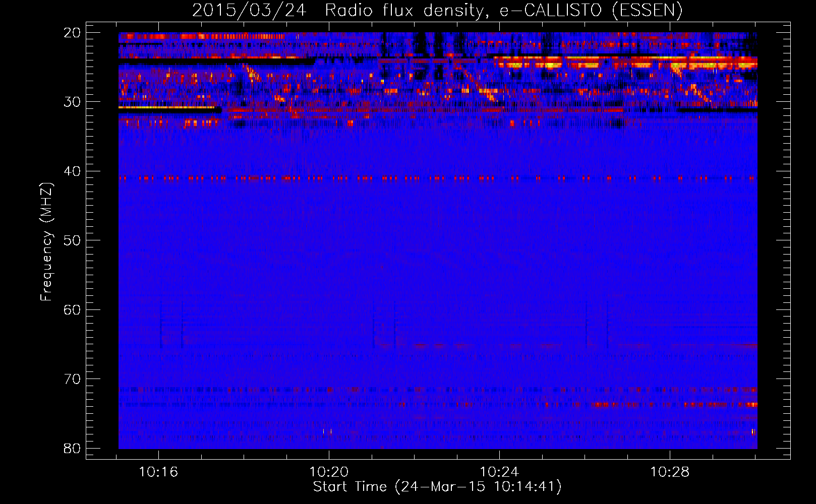Click the '30' frequency tick label

[72, 102]
